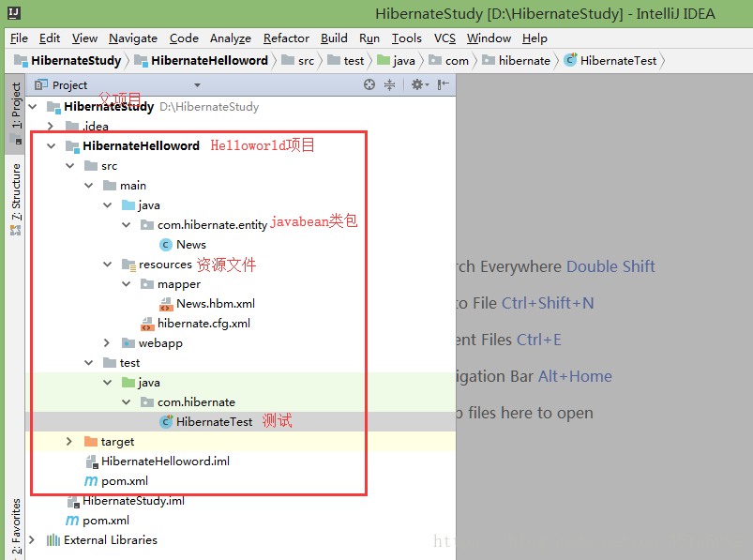
Task: Collapse the HibernateHelloword module node
Action: pyautogui.click(x=52, y=145)
